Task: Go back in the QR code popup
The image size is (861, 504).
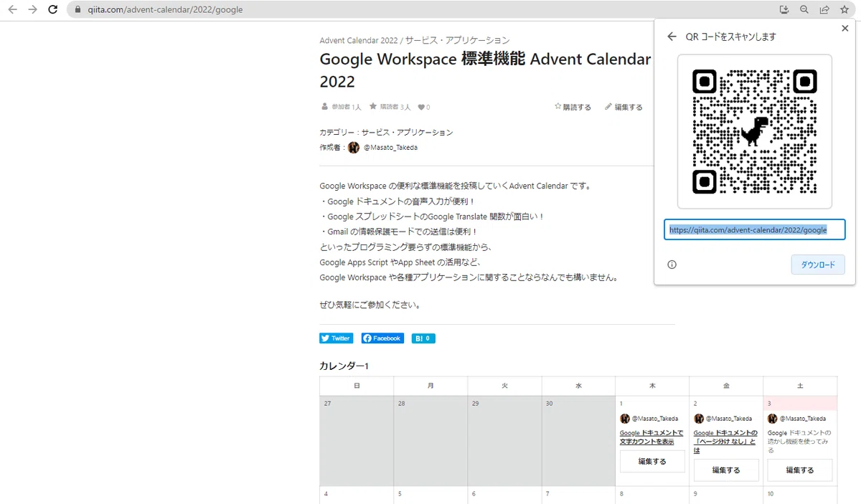Action: [672, 37]
